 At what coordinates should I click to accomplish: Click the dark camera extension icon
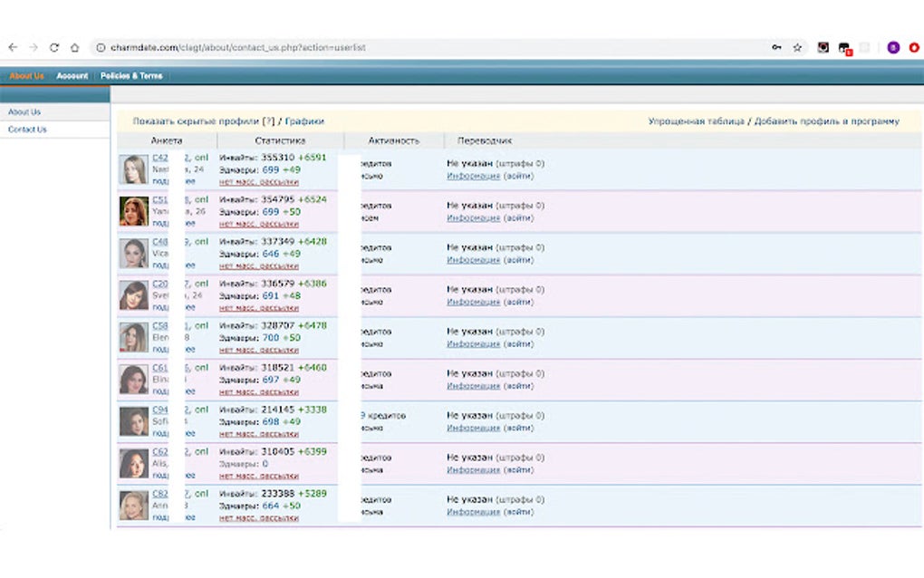(x=823, y=46)
